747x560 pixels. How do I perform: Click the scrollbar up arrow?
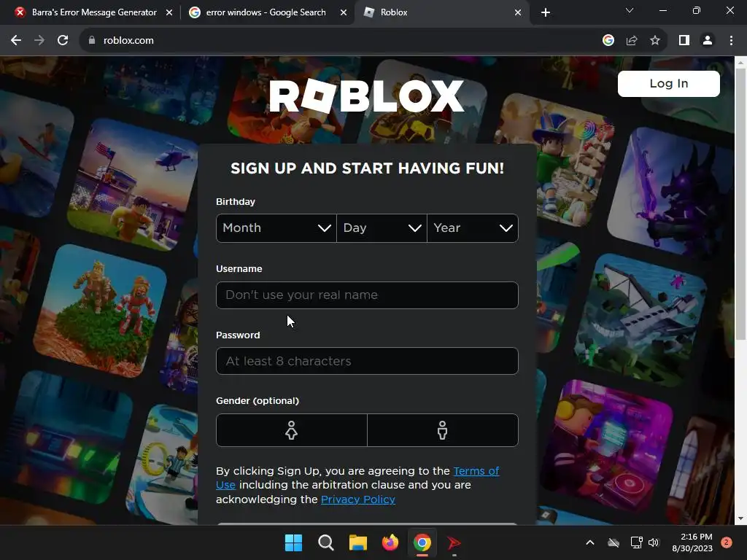click(x=740, y=63)
